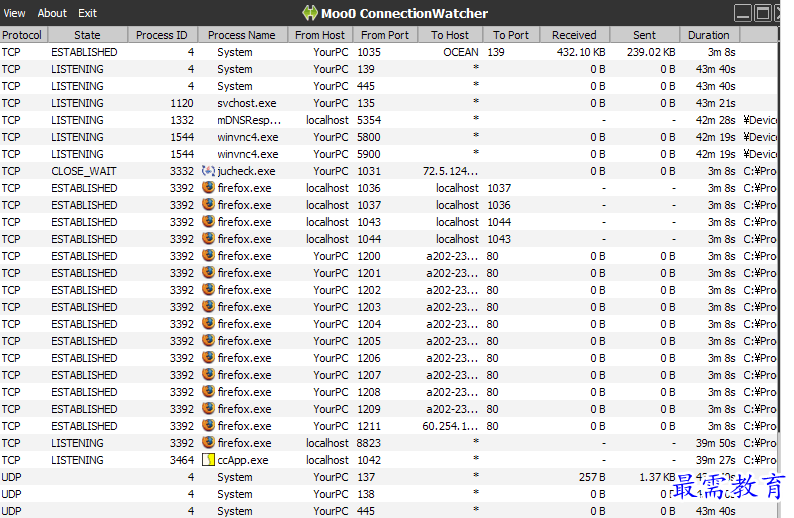
Task: Click Firefox icon on port 1200 row
Action: (x=208, y=256)
